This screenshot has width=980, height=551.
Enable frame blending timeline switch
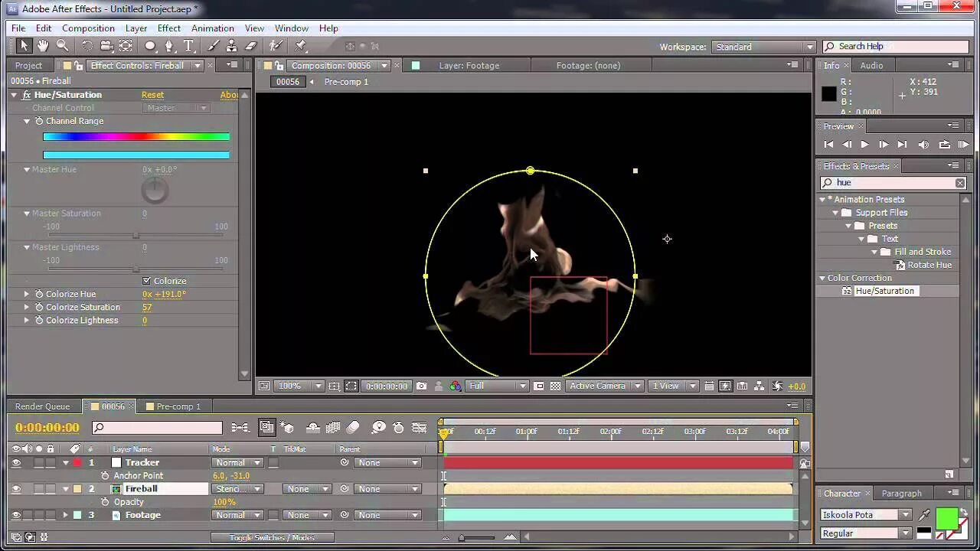(333, 428)
